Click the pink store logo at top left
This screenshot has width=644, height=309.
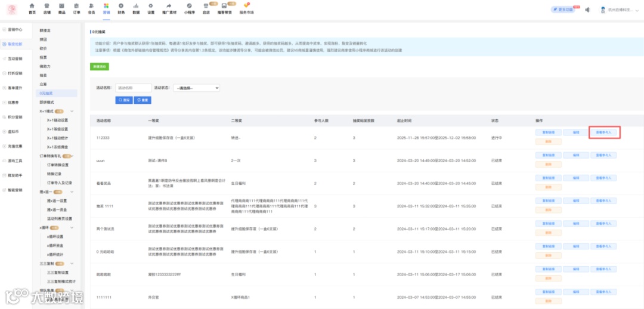click(x=12, y=10)
